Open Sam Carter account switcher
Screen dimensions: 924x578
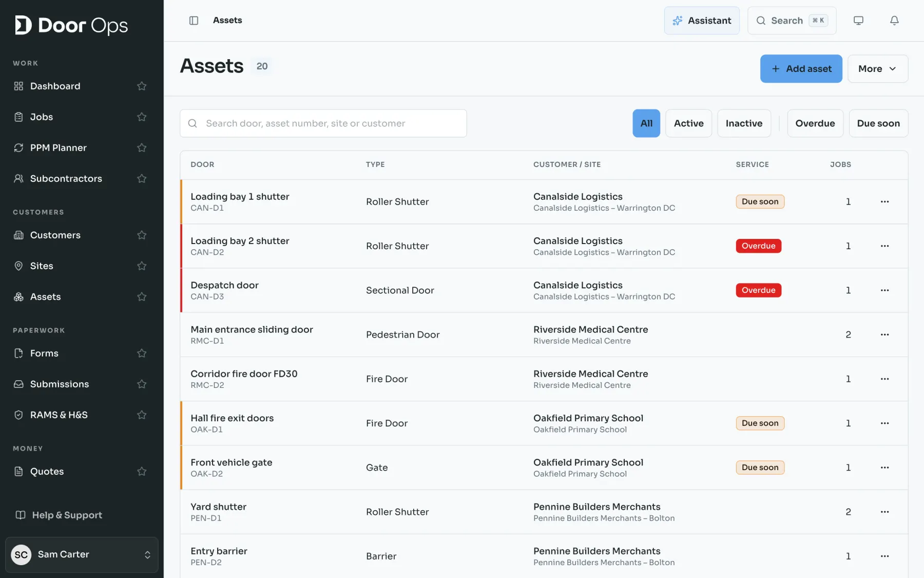(x=82, y=555)
